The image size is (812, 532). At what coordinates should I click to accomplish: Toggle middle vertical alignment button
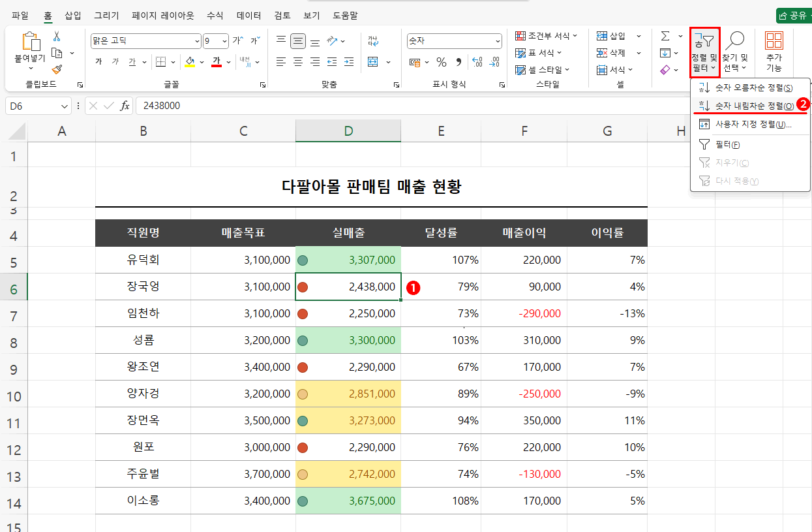(x=298, y=41)
